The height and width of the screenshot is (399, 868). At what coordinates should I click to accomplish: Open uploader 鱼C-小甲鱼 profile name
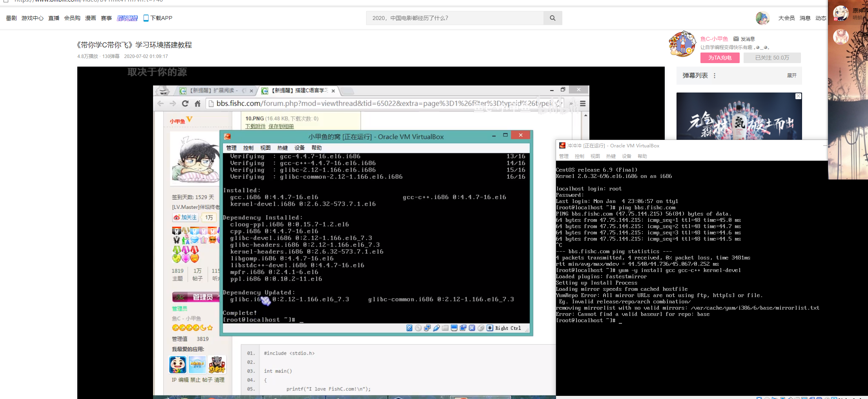tap(714, 39)
